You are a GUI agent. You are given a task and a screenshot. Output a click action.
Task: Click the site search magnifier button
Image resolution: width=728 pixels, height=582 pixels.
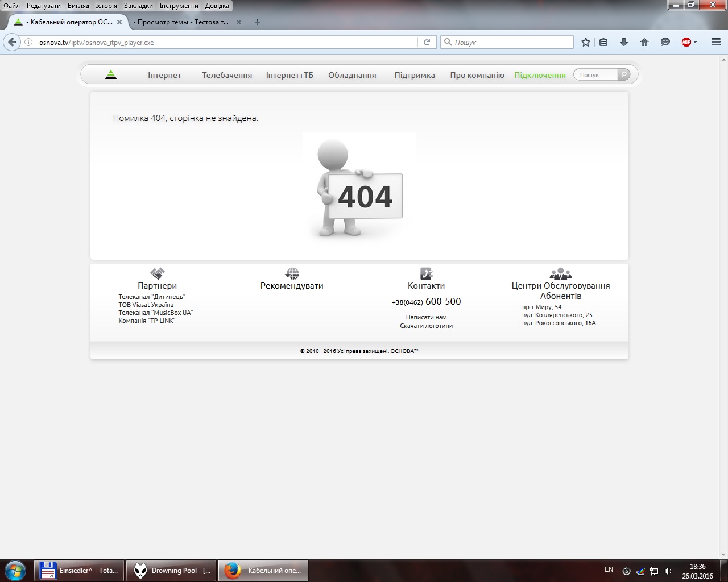[623, 74]
